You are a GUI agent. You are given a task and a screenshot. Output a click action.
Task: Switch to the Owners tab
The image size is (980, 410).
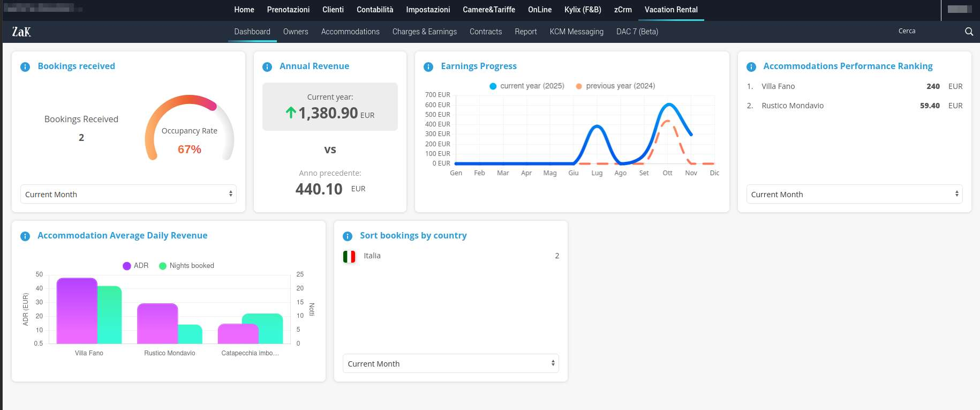tap(296, 32)
